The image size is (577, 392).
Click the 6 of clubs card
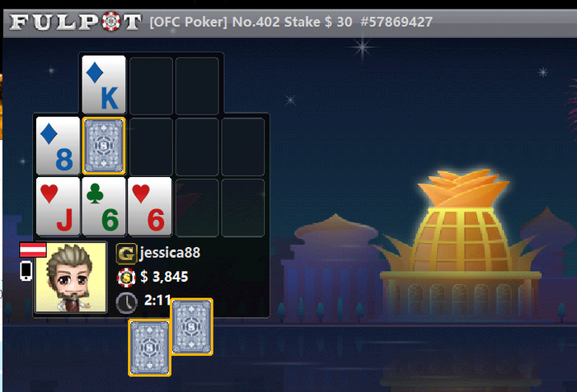point(104,207)
